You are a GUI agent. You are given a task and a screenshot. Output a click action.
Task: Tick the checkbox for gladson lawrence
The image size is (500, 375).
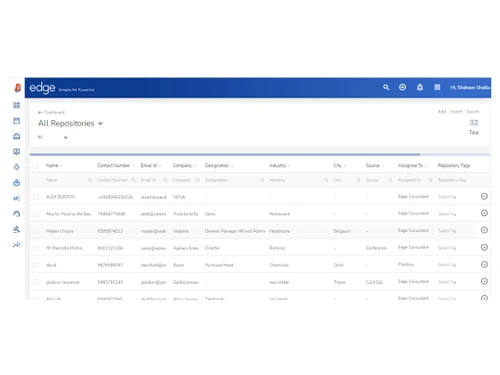36,282
